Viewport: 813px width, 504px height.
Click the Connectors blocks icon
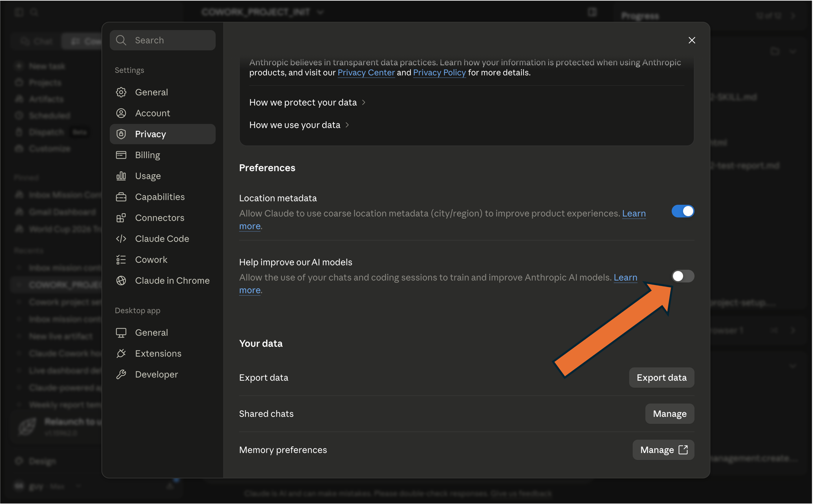click(121, 218)
